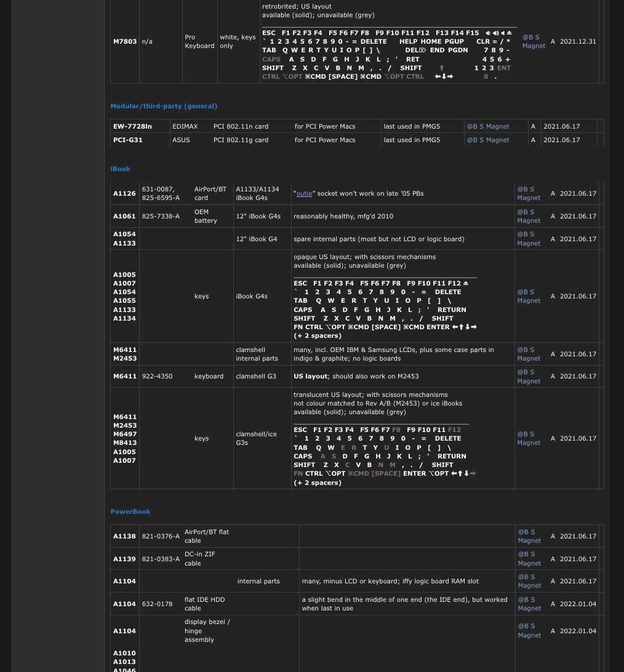
Task: Select part number 821-0376-A
Action: (x=161, y=537)
